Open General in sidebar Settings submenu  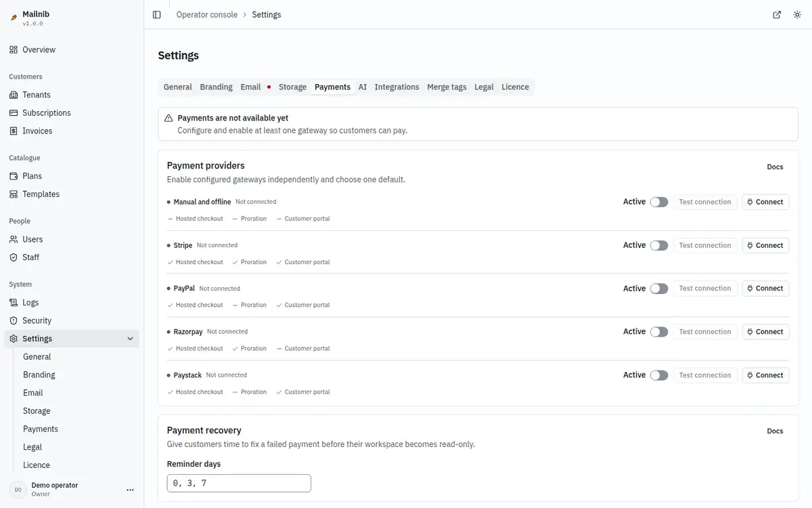pyautogui.click(x=37, y=357)
